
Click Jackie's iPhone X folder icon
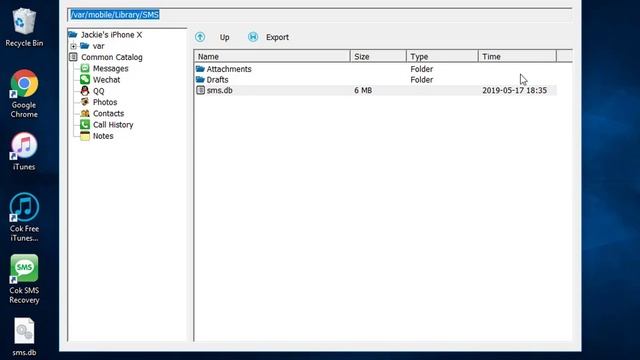pos(73,34)
